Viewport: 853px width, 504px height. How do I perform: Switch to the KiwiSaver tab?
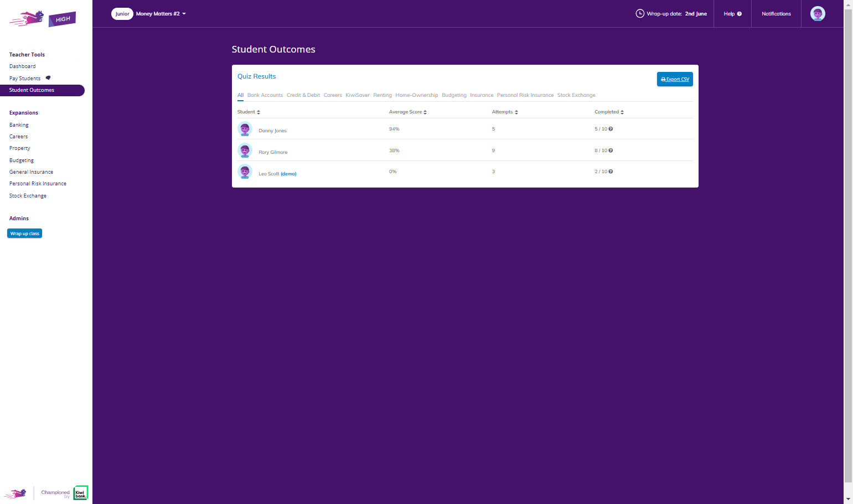click(358, 95)
